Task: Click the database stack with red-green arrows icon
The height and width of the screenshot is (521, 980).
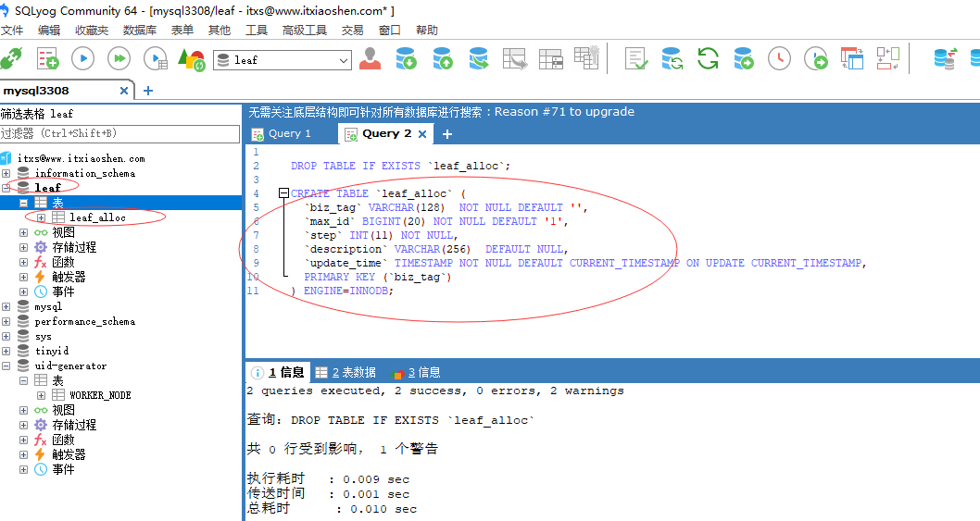Action: pos(945,58)
